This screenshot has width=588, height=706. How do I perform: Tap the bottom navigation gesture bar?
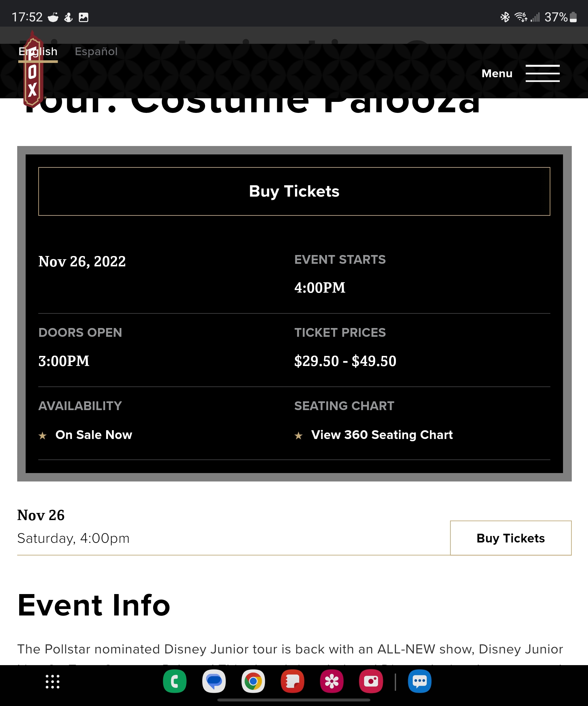294,700
